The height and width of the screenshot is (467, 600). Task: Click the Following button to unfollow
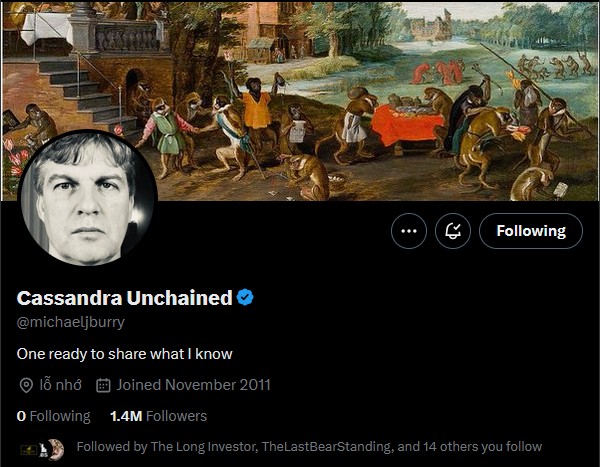(531, 231)
